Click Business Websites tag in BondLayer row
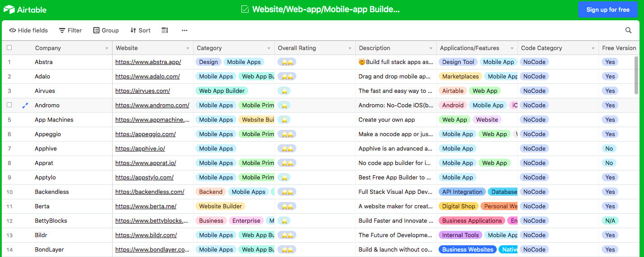Image resolution: width=644 pixels, height=257 pixels. coord(468,250)
